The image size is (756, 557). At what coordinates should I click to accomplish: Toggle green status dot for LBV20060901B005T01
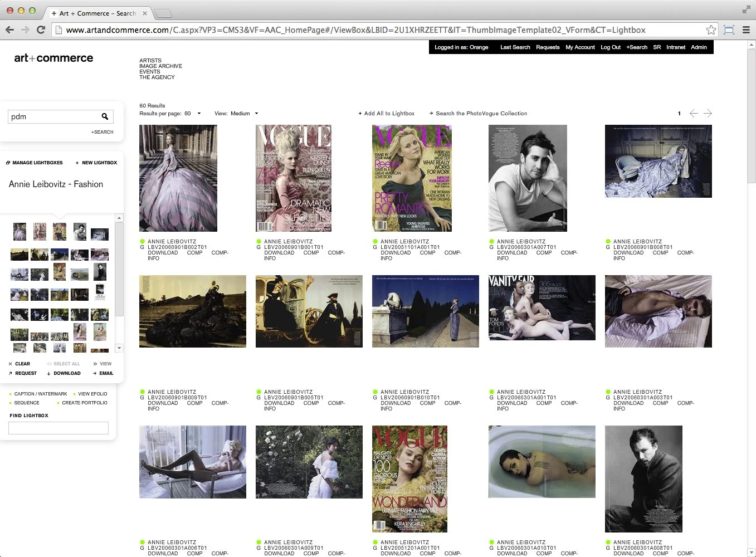[258, 392]
